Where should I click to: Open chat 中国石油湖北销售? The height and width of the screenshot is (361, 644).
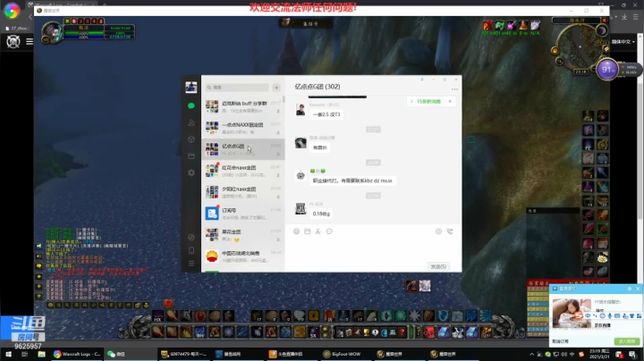click(x=242, y=256)
